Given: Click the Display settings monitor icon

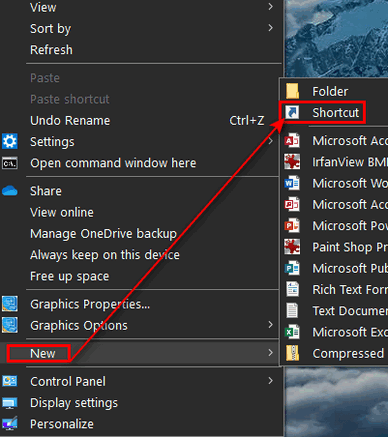Looking at the screenshot, I should [x=10, y=403].
